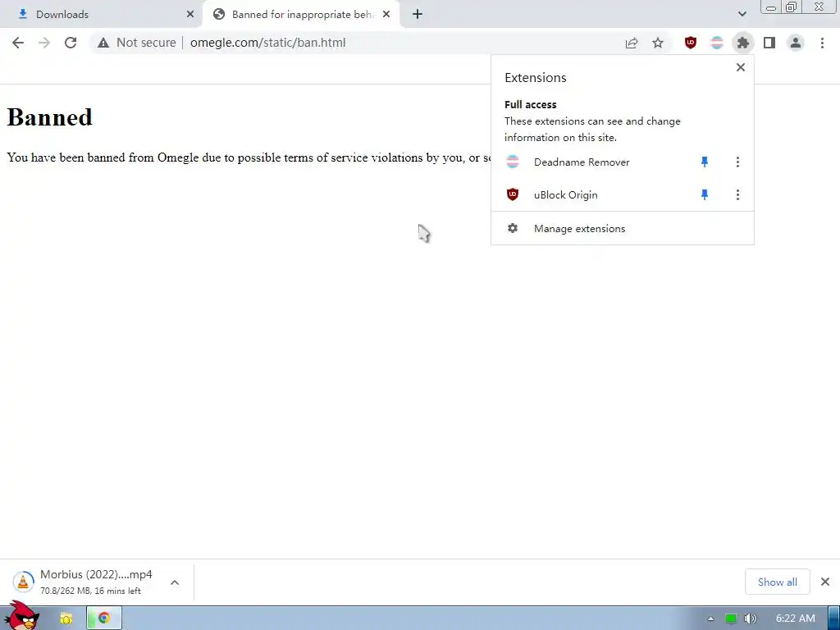Open Manage extensions
Viewport: 840px width, 630px height.
point(623,229)
